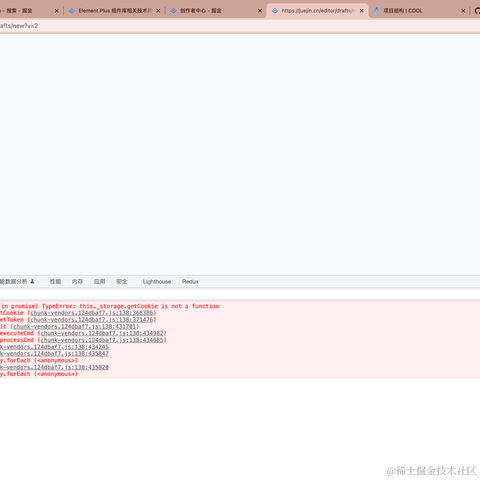Image resolution: width=480 pixels, height=480 pixels.
Task: Close the Element Plus tab
Action: [158, 11]
